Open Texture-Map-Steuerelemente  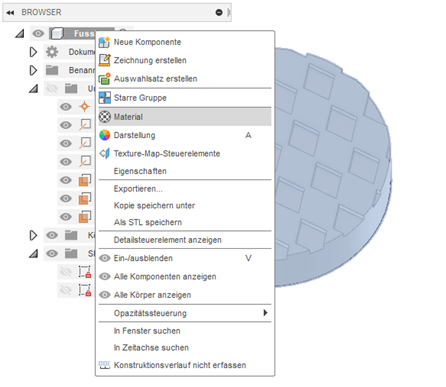185,154
